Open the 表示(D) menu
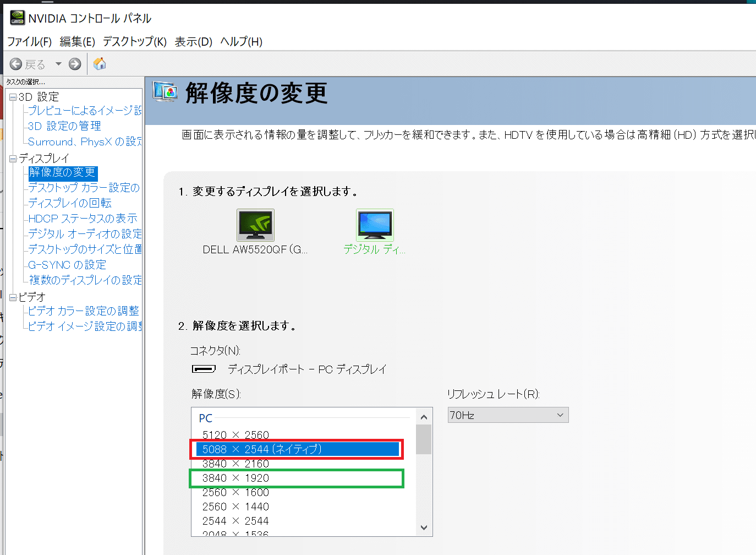This screenshot has height=555, width=756. point(193,42)
